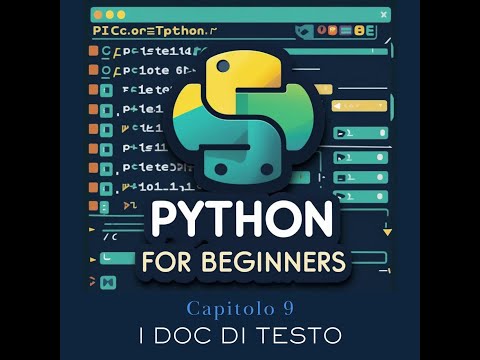
Task: Click the "FOR BEGINNERS" subtitle text
Action: point(244,262)
